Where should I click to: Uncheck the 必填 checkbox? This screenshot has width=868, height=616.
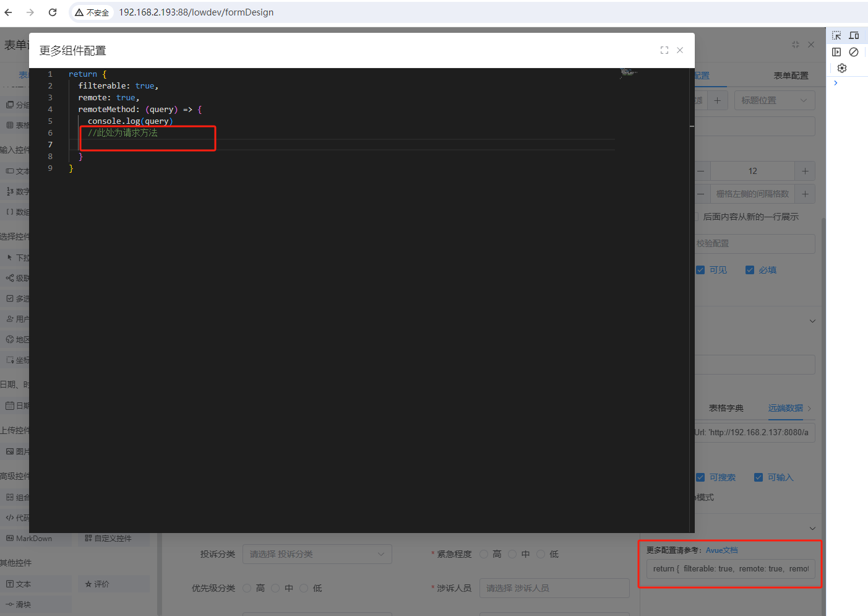(x=750, y=270)
